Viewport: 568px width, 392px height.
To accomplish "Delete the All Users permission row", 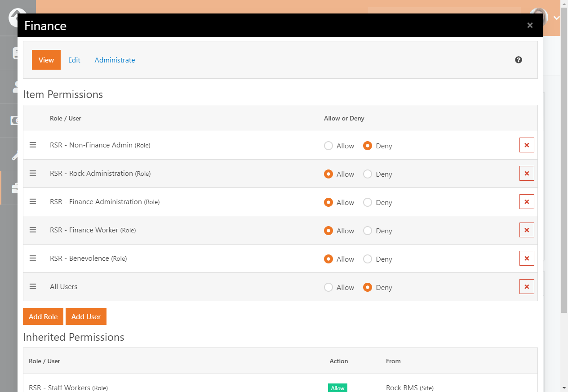I will coord(527,287).
